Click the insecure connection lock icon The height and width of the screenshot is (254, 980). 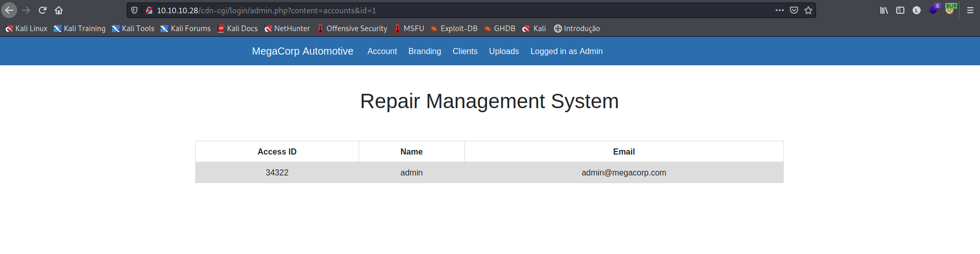149,10
